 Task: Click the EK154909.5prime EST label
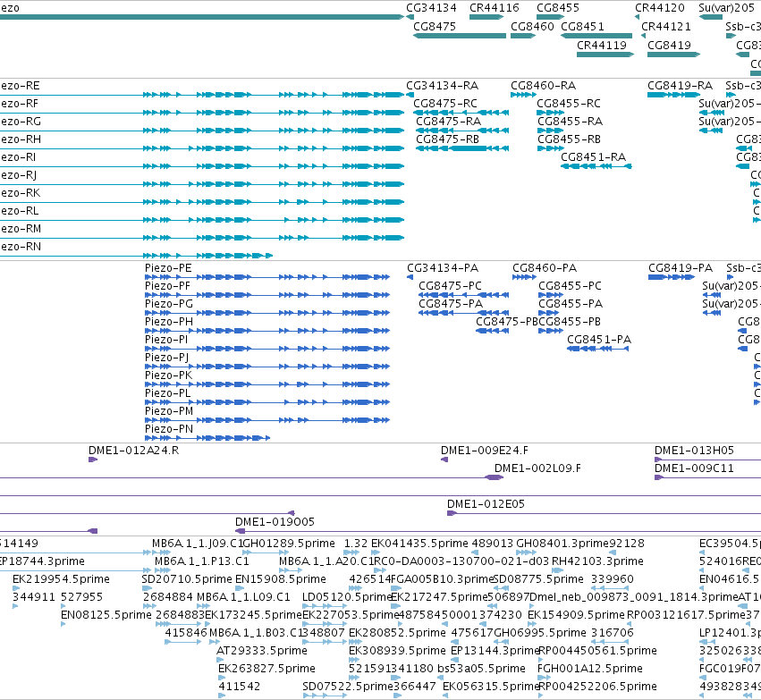(576, 616)
